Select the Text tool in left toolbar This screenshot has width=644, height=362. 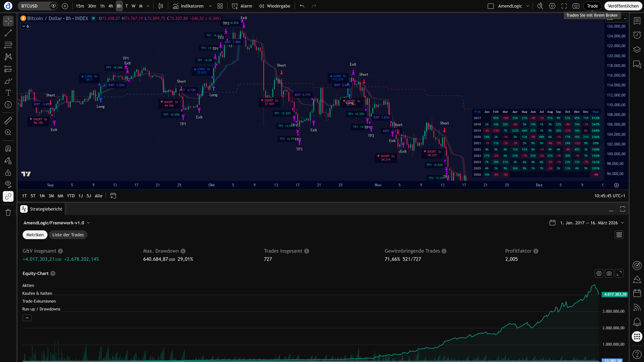[x=8, y=93]
